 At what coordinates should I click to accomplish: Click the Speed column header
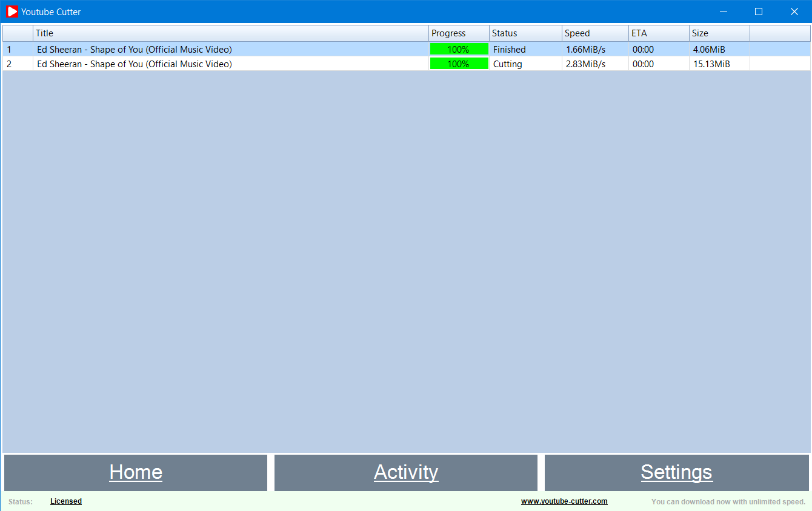[595, 33]
